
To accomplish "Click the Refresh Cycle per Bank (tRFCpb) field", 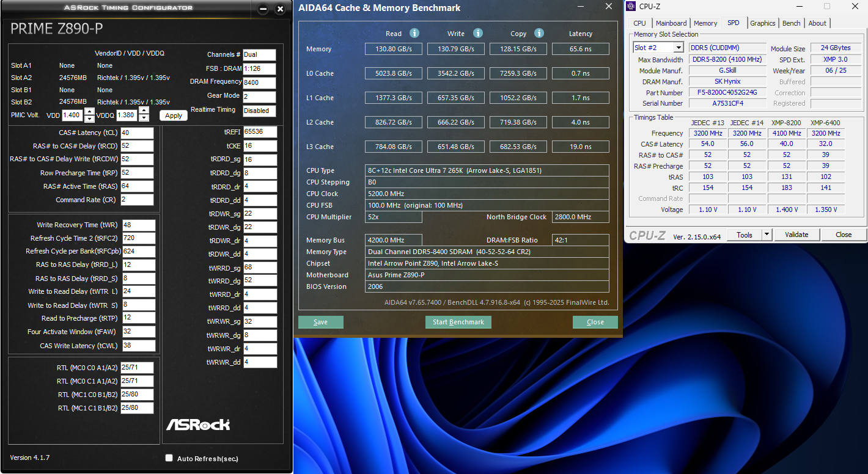I will point(139,251).
